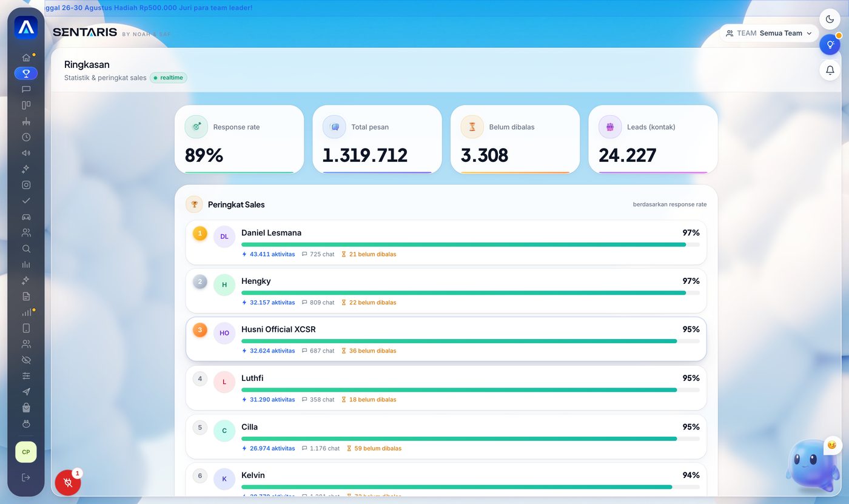Click the magnifier search sidebar icon
This screenshot has width=849, height=504.
26,249
